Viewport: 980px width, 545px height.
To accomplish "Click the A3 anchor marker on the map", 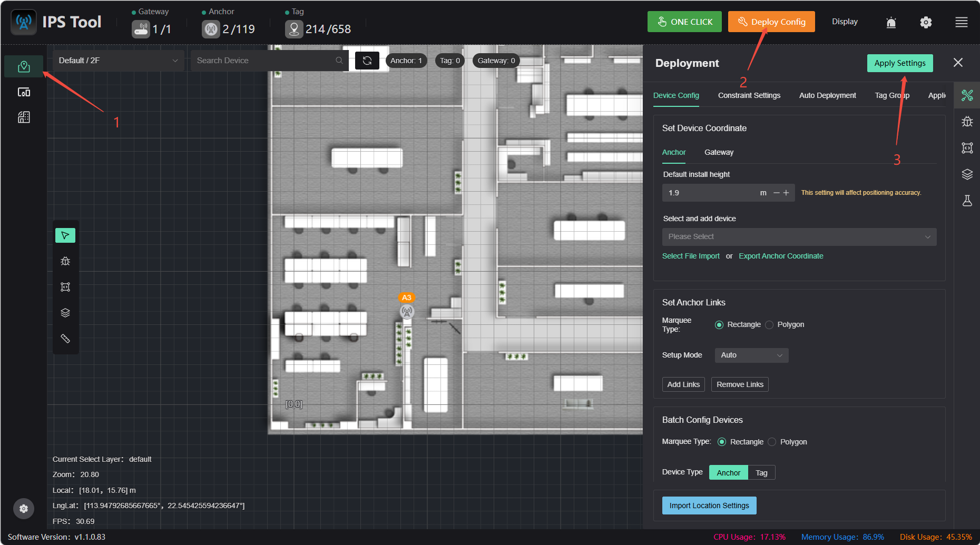I will tap(407, 311).
